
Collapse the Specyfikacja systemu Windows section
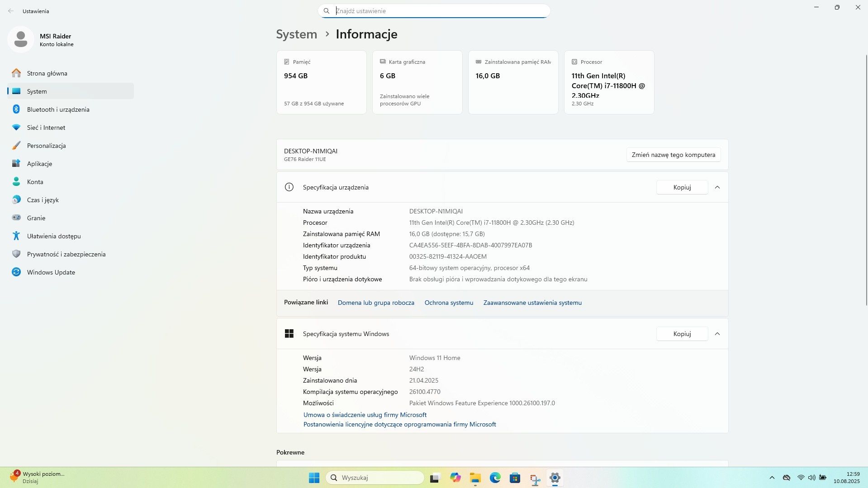pyautogui.click(x=717, y=334)
